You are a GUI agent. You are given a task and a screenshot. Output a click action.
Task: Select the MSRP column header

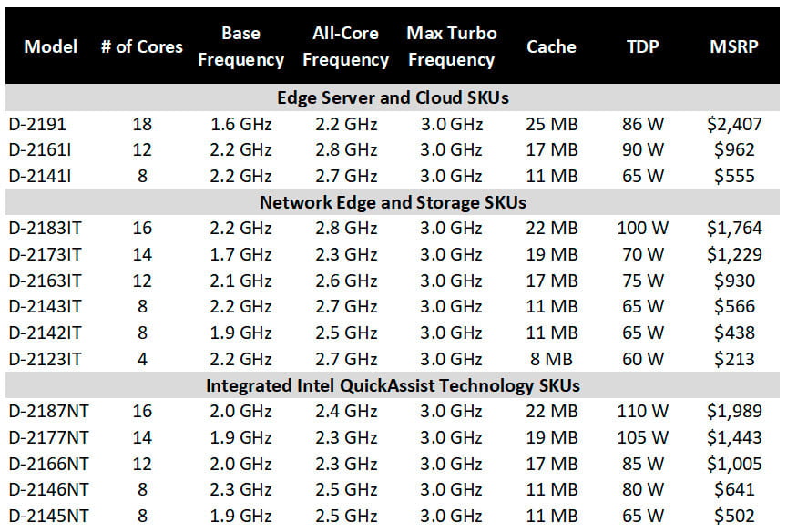pyautogui.click(x=733, y=46)
